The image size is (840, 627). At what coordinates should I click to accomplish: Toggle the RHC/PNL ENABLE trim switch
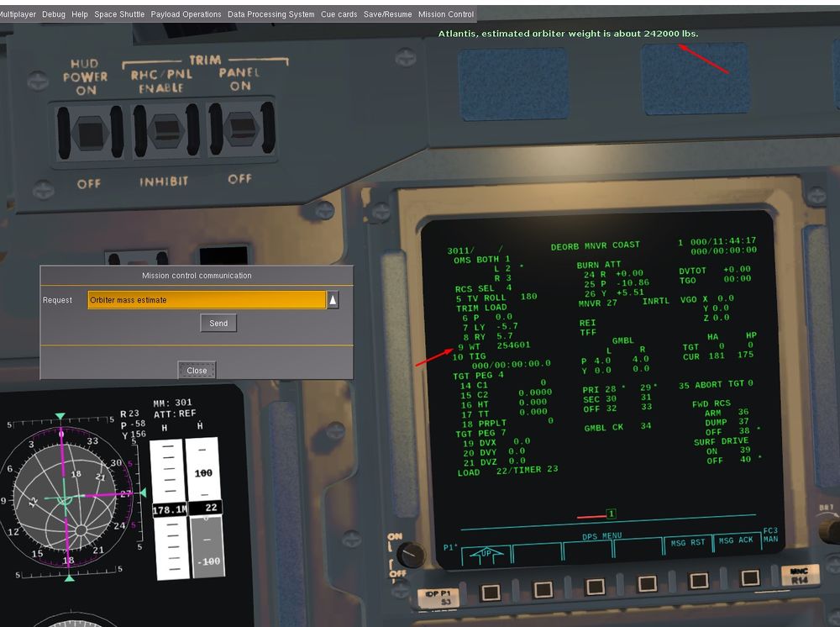(x=166, y=131)
